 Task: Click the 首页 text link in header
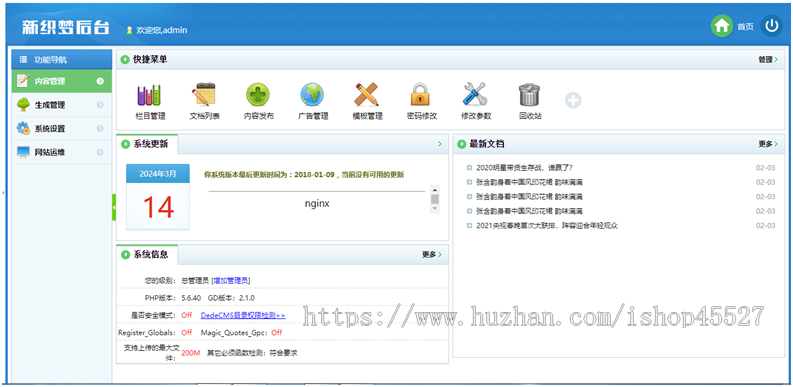tap(745, 27)
